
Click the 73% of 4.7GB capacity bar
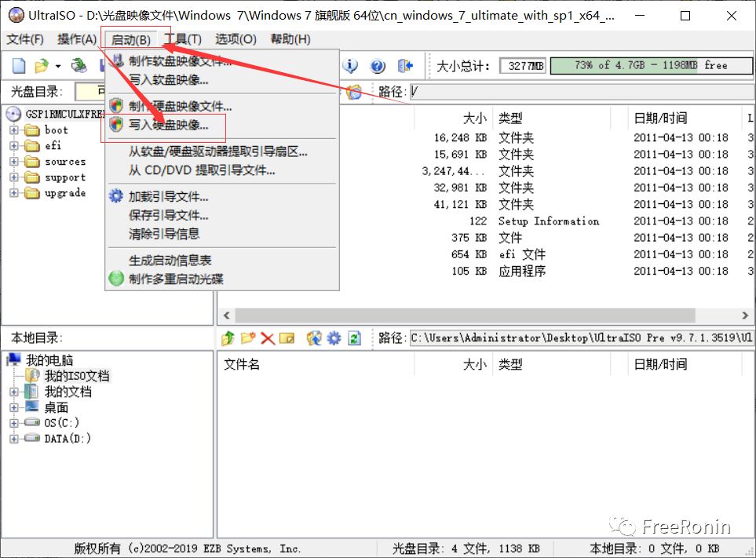[x=651, y=66]
